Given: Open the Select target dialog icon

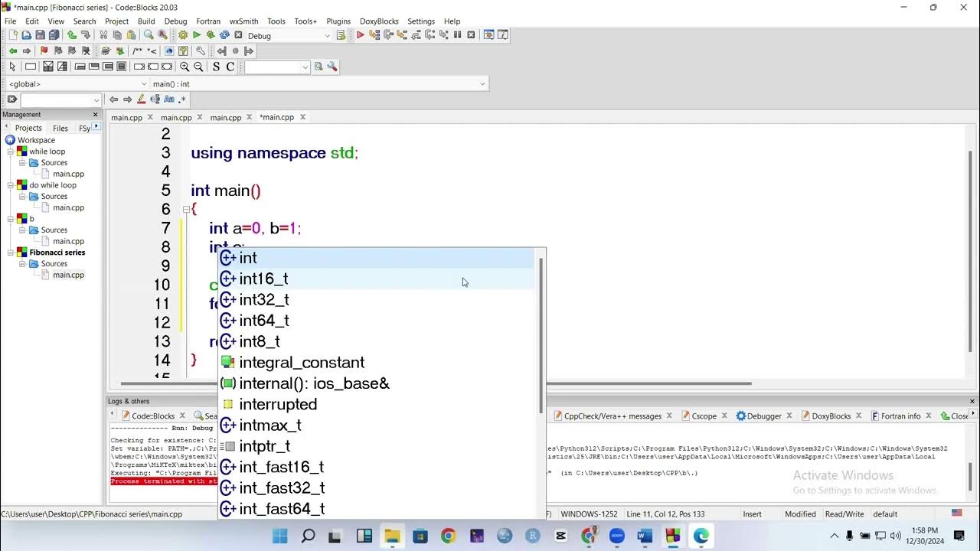Looking at the screenshot, I should pyautogui.click(x=341, y=35).
